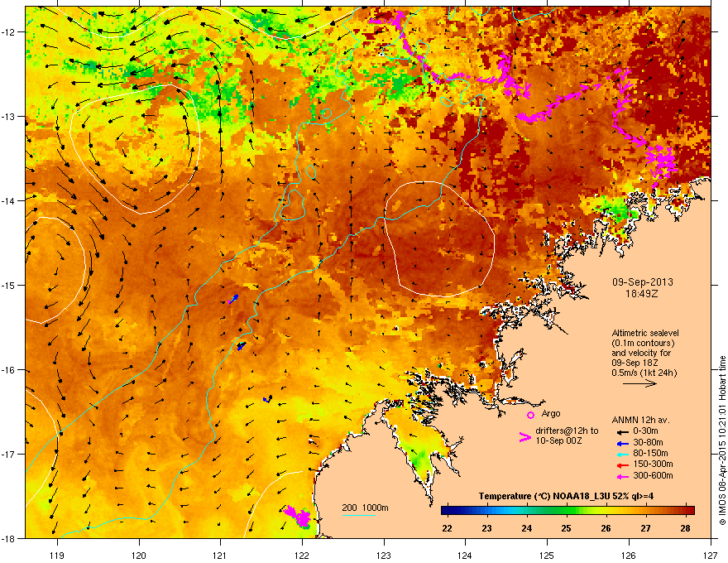The image size is (728, 563).
Task: Click the 150-300m depth label
Action: pyautogui.click(x=653, y=464)
